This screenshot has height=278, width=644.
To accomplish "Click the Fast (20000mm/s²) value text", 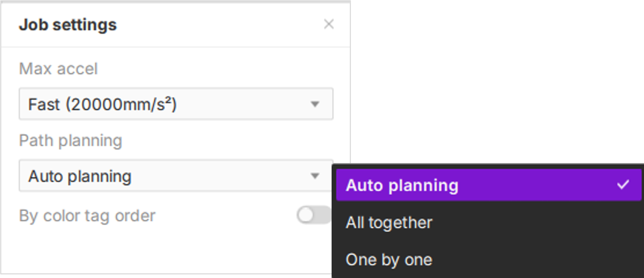I will 102,104.
